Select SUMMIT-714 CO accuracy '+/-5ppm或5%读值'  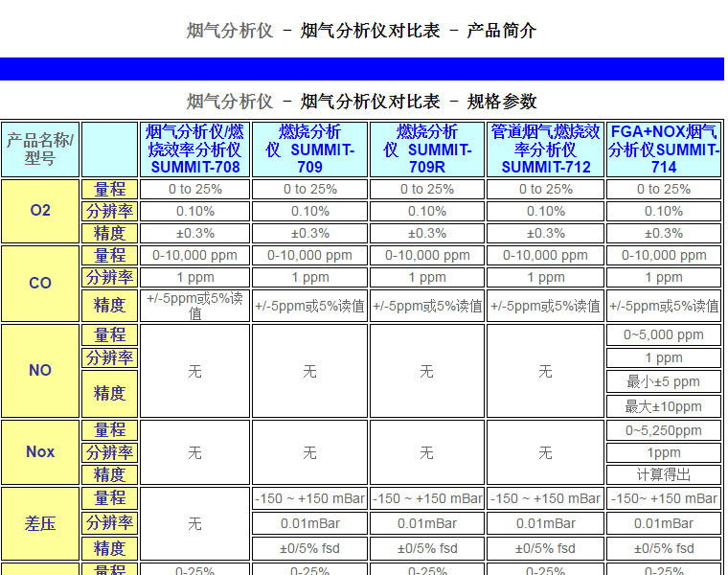pos(664,306)
